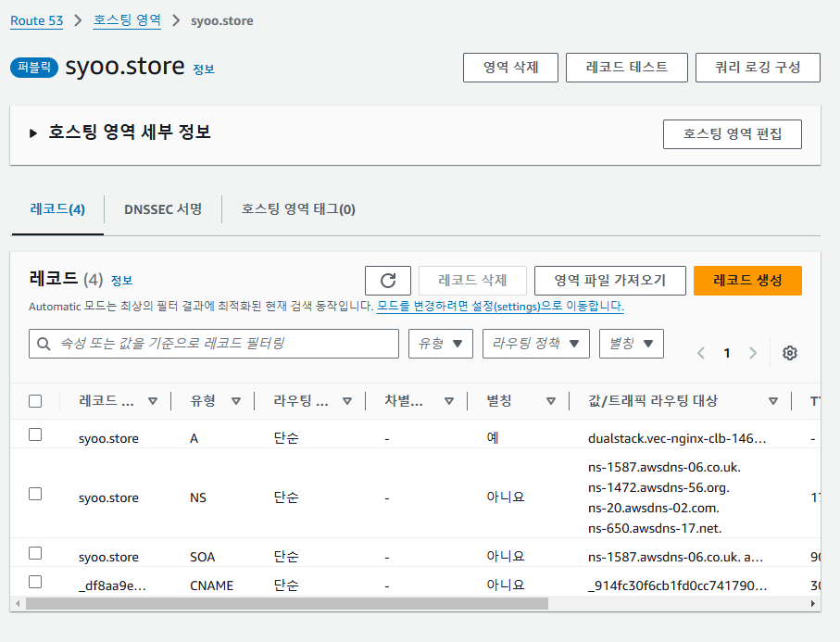Toggle select-all records checkbox
The height and width of the screenshot is (642, 840).
pyautogui.click(x=35, y=401)
